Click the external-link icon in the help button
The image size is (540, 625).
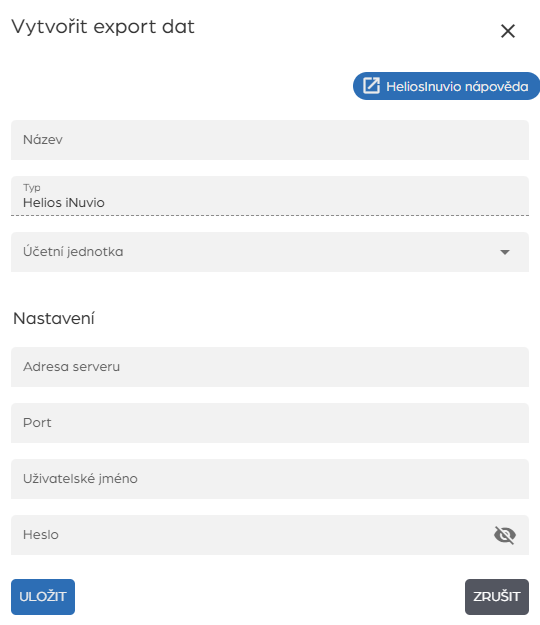[371, 86]
